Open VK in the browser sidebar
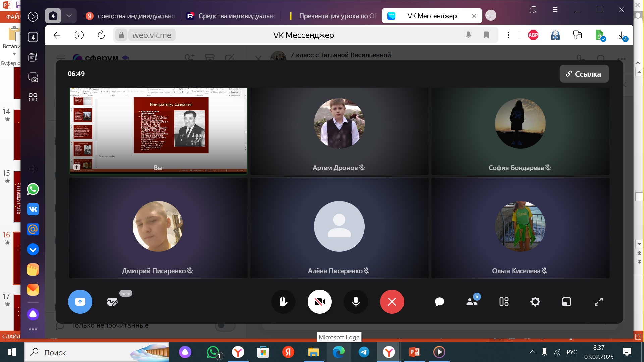The image size is (644, 362). tap(33, 209)
